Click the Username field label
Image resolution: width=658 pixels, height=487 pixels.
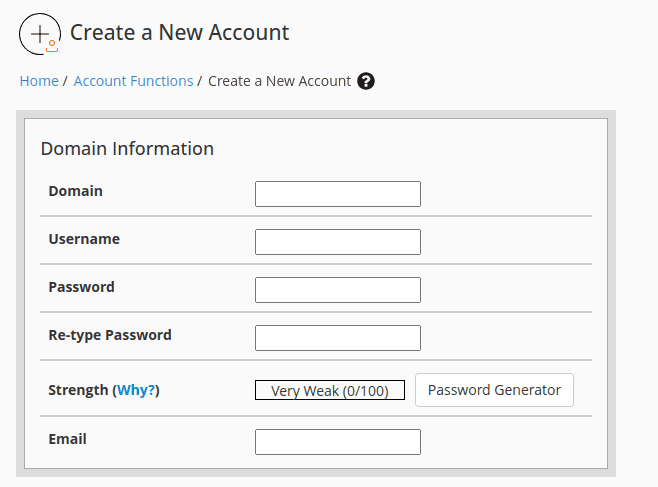tap(84, 239)
